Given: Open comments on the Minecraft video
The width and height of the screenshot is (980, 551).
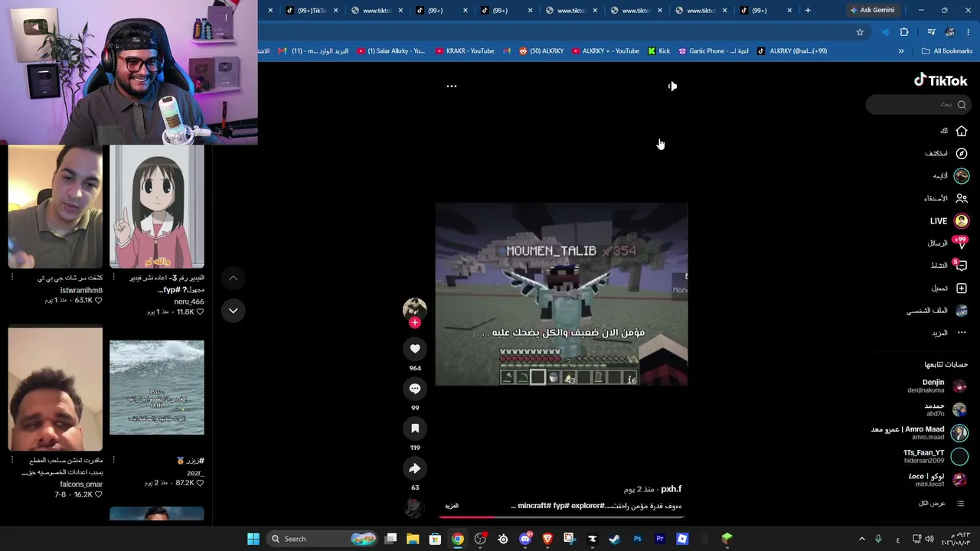Looking at the screenshot, I should pyautogui.click(x=415, y=389).
